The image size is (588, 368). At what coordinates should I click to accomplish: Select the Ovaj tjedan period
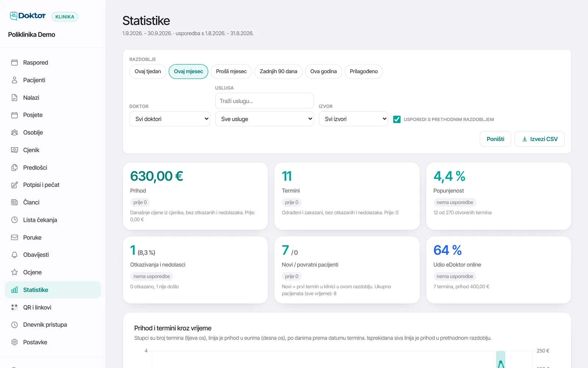(148, 71)
